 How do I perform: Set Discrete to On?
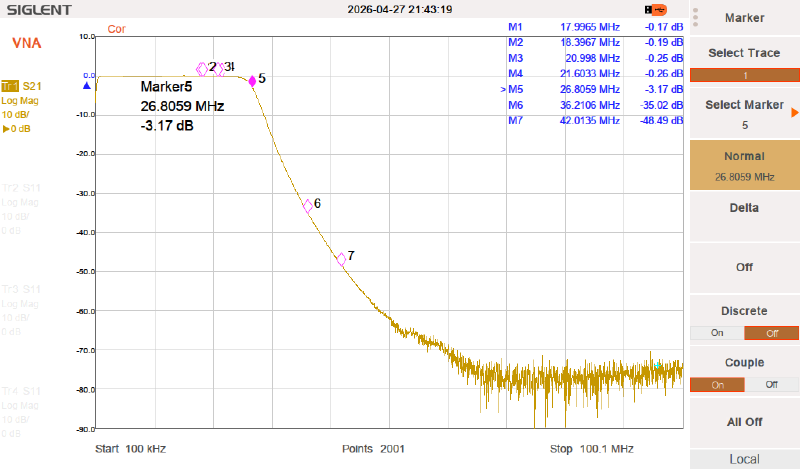pos(717,333)
